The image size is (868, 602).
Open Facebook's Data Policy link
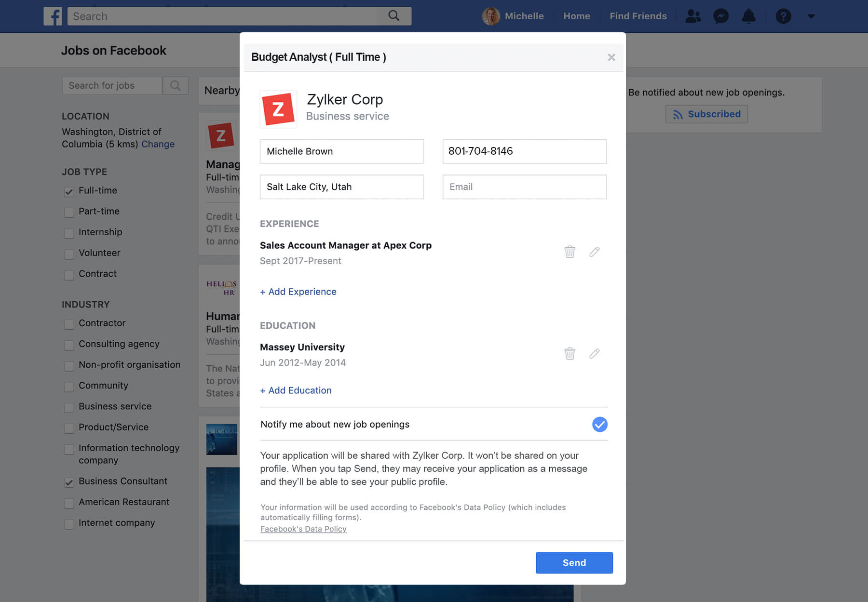[303, 529]
